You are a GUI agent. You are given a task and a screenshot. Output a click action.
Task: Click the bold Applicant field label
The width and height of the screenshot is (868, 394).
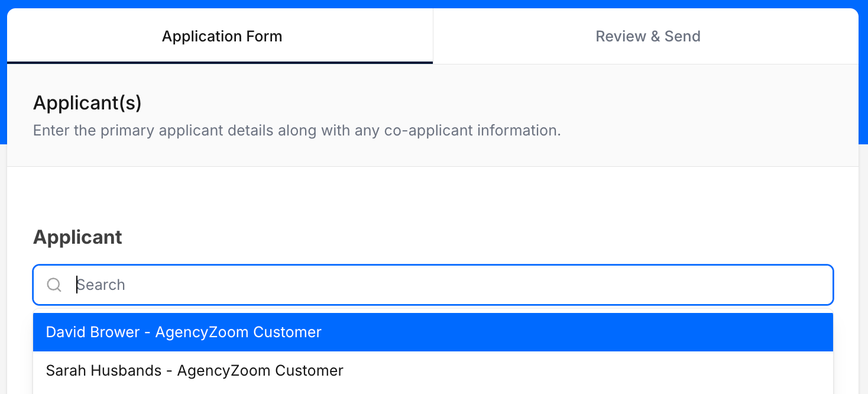pyautogui.click(x=77, y=237)
